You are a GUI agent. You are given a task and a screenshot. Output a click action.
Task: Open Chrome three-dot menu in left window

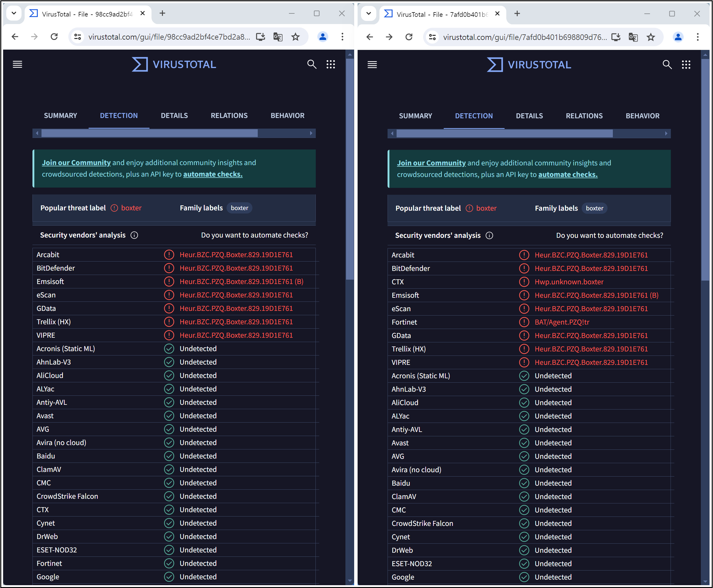click(342, 37)
